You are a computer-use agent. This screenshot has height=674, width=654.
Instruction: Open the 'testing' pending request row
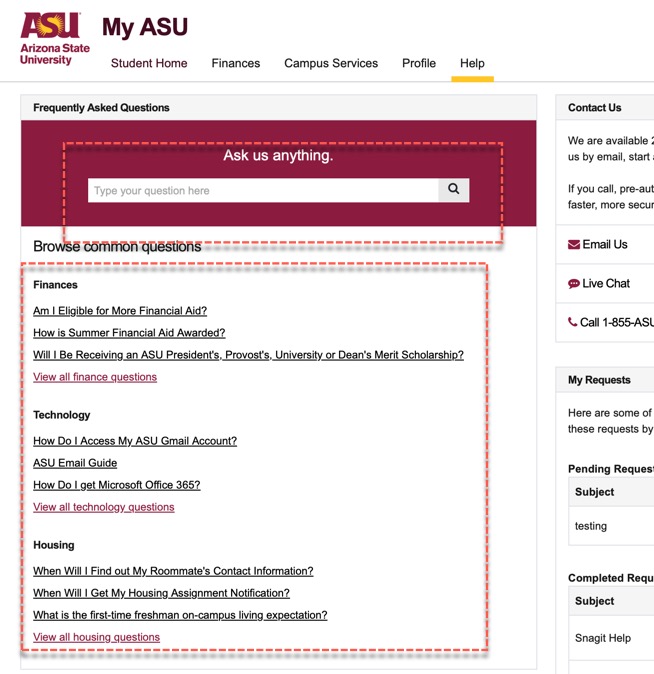pos(611,526)
